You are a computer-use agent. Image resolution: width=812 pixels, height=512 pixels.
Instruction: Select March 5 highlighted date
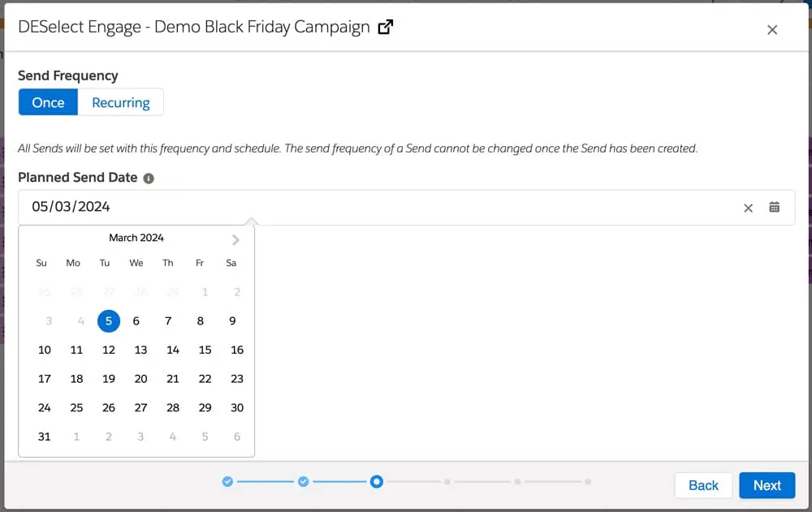pos(109,321)
